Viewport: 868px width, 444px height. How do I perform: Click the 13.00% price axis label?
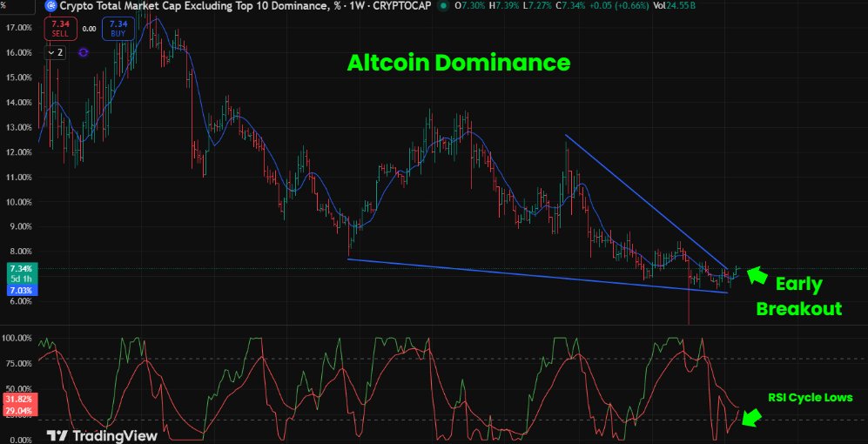18,127
